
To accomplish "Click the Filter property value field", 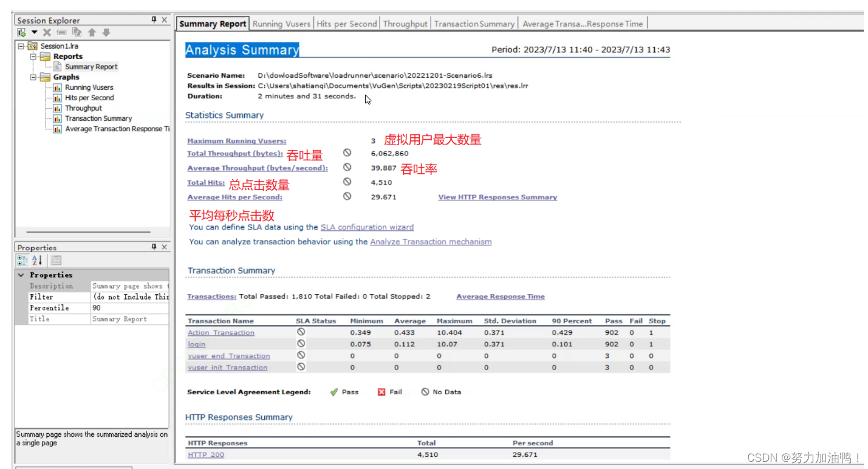I will coord(130,297).
